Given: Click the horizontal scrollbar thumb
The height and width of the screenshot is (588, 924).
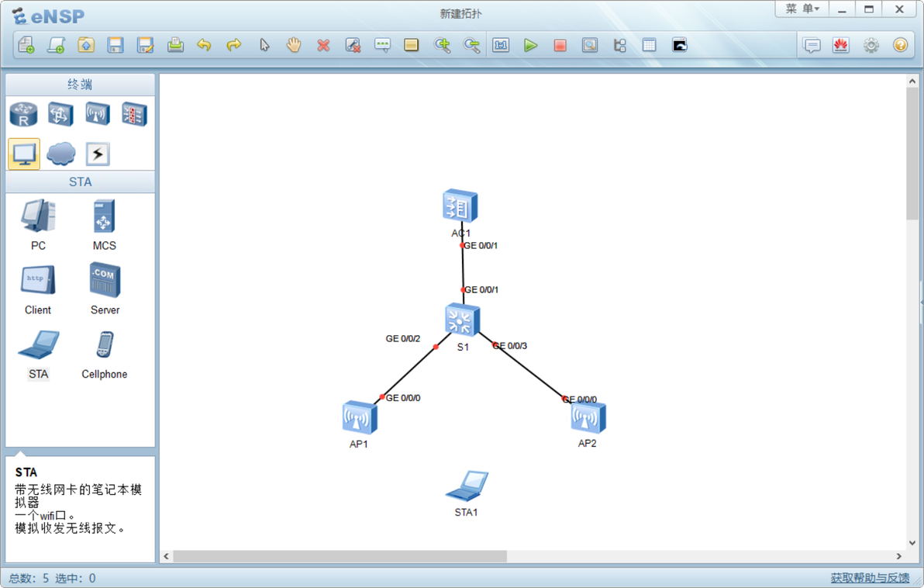Looking at the screenshot, I should pos(340,556).
